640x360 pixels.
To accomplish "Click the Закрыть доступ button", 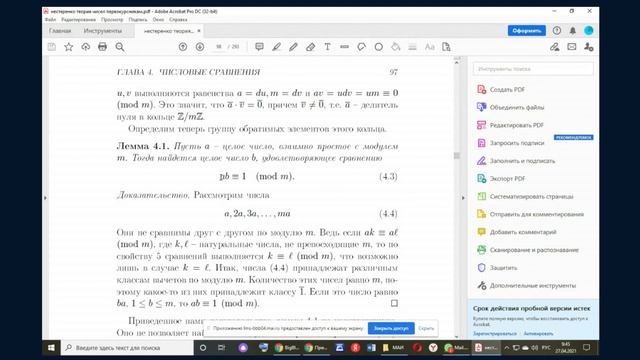I will click(391, 328).
